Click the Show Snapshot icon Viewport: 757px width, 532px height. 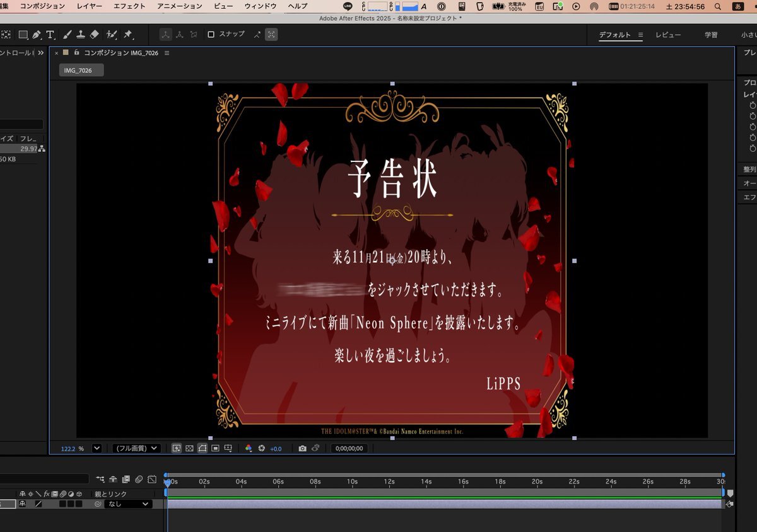[315, 448]
